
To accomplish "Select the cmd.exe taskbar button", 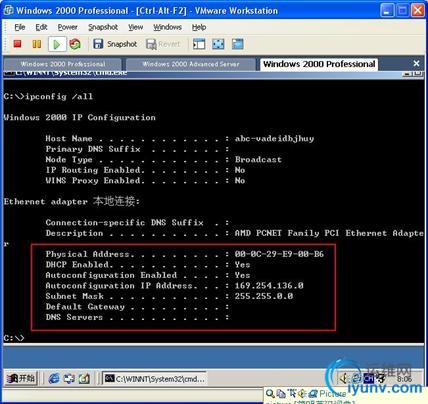I will click(154, 379).
